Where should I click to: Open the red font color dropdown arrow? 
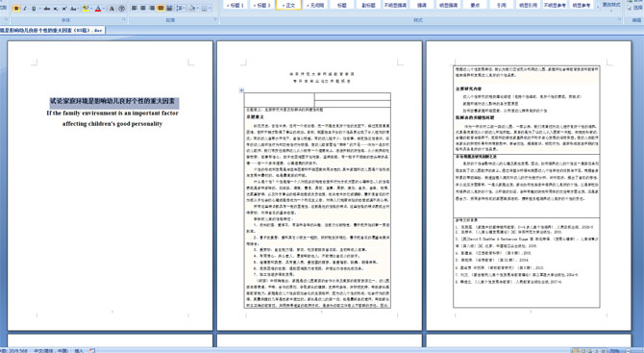[x=104, y=9]
